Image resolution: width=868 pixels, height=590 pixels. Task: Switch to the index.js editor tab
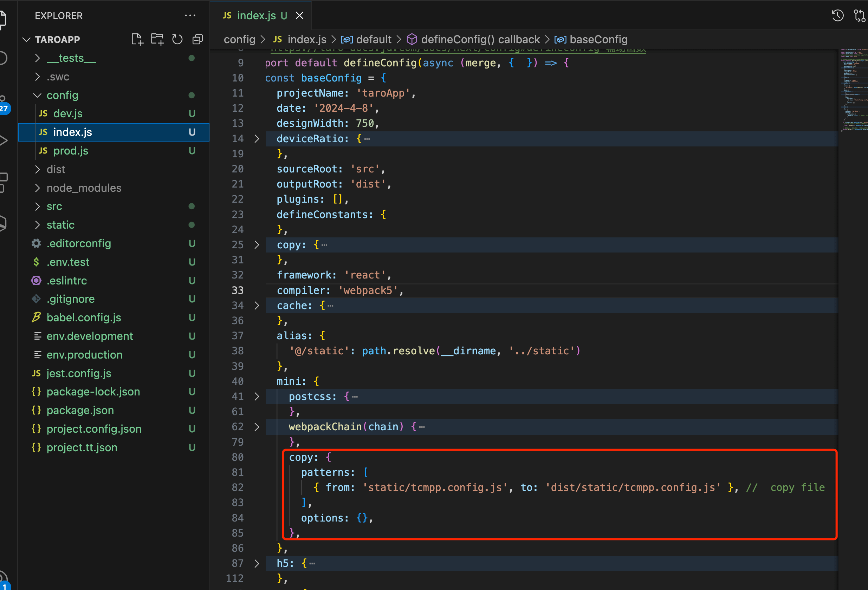(x=256, y=16)
